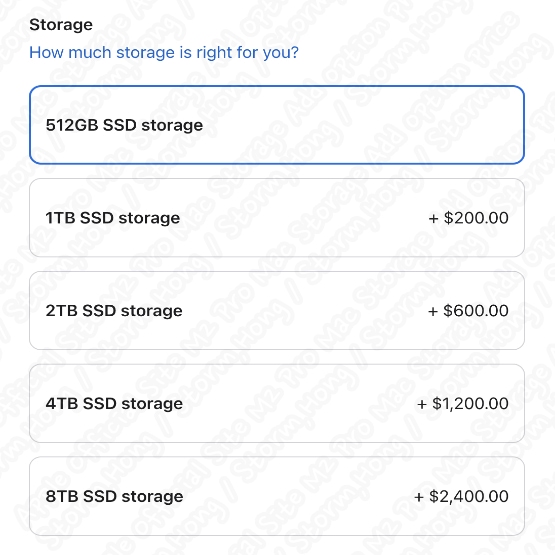Click the + $1,200.00 price label
This screenshot has height=555, width=555.
tap(463, 403)
